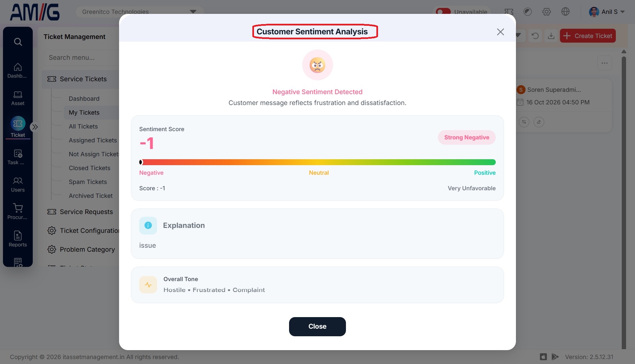Open the Users module icon
Screen dimensions: 635x364
coord(18,185)
